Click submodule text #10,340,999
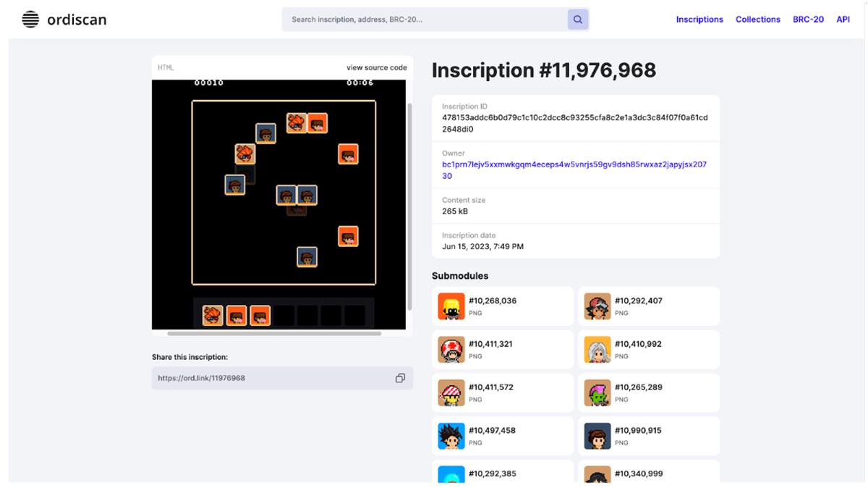Image resolution: width=868 pixels, height=488 pixels. (x=639, y=474)
